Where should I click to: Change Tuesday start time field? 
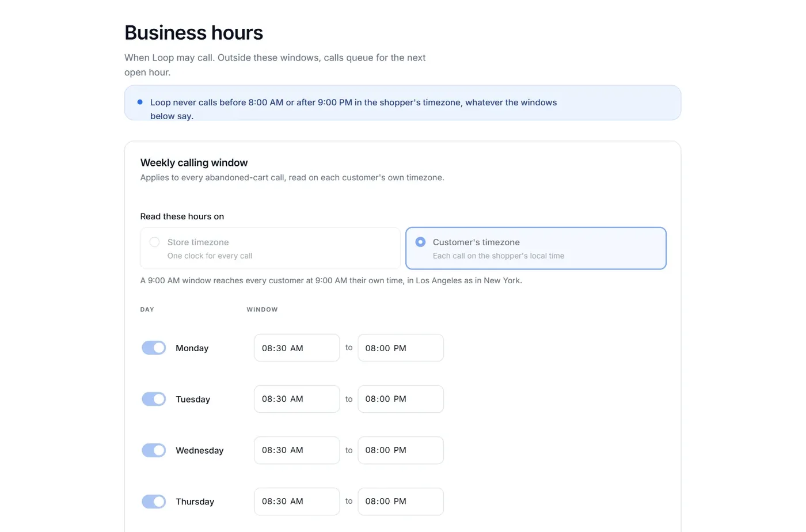[297, 399]
